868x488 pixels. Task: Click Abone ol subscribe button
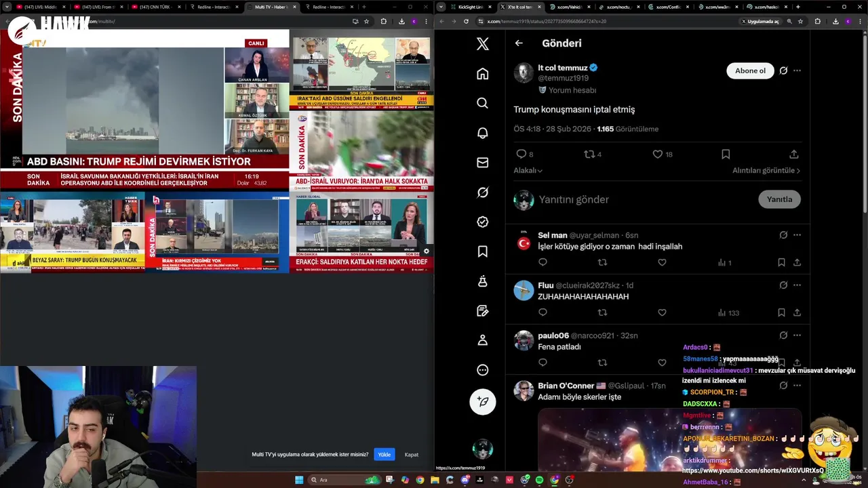click(x=750, y=70)
